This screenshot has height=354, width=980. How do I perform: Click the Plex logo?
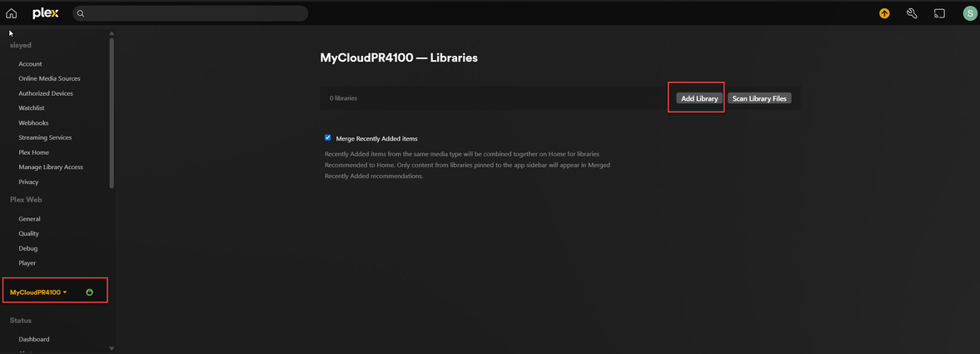[x=46, y=13]
